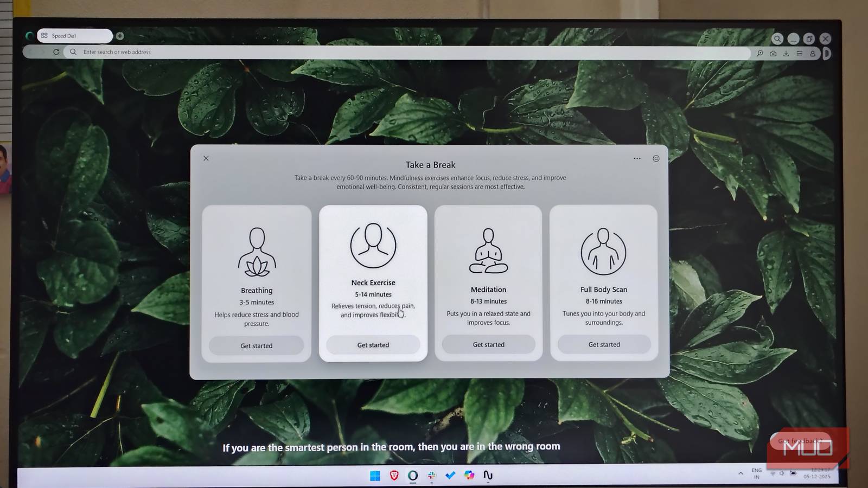This screenshot has height=488, width=868.
Task: Click the '8-16 minutes' duration text
Action: [x=604, y=301]
